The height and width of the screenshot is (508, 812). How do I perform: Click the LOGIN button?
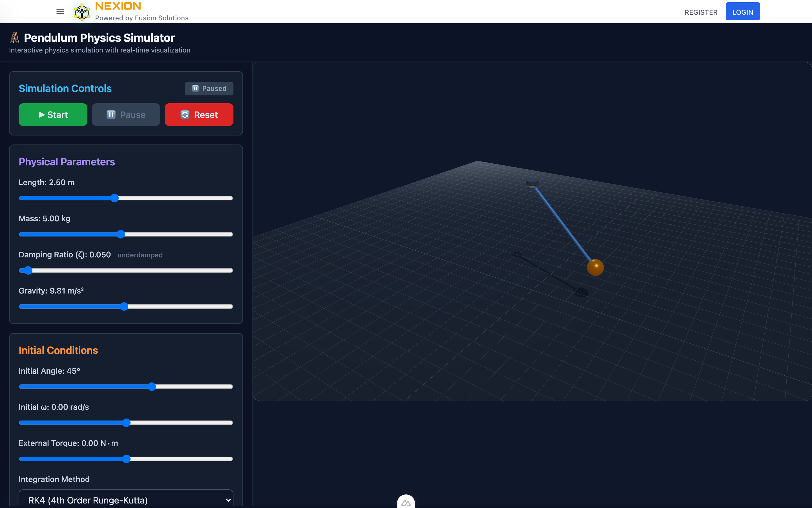[743, 11]
